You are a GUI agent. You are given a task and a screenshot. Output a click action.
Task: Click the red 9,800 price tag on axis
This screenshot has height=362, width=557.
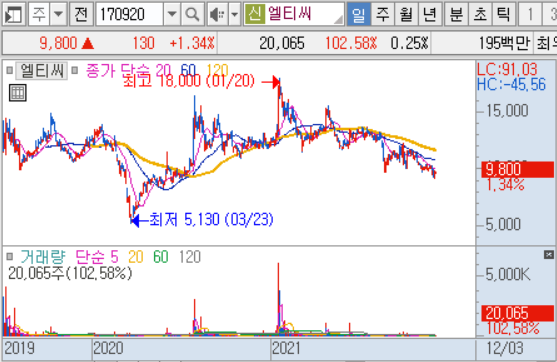tap(517, 169)
